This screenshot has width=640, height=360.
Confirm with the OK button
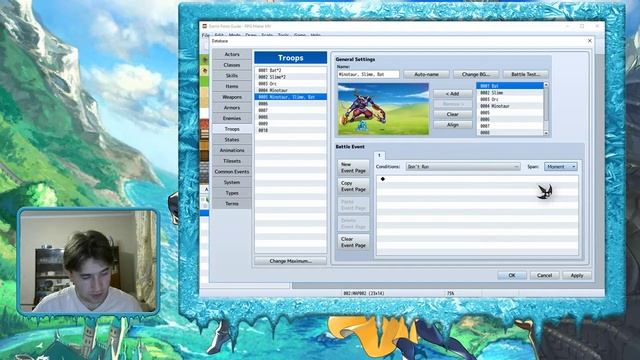pos(512,276)
